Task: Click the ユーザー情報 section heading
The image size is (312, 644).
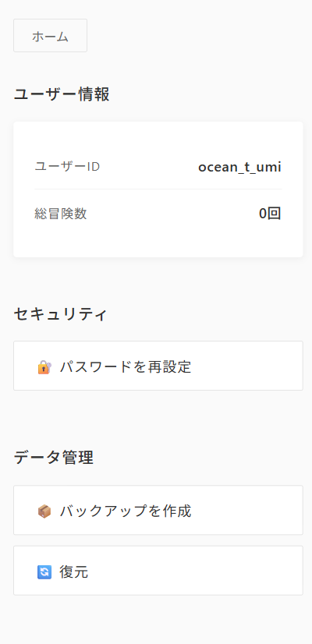Action: [x=62, y=94]
